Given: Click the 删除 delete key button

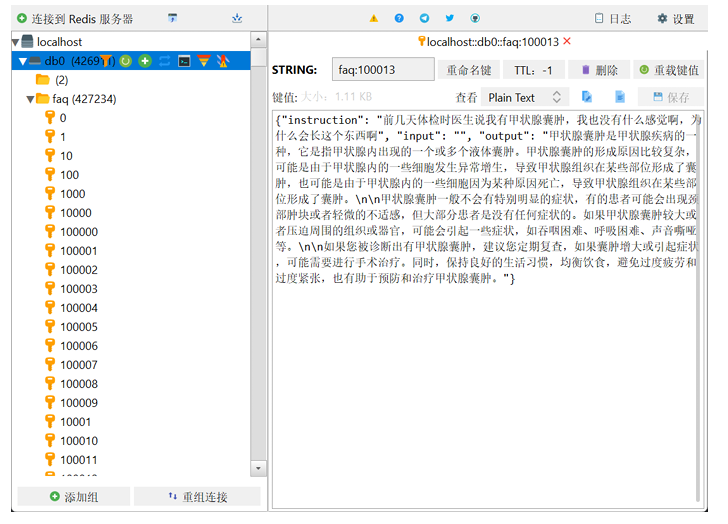Looking at the screenshot, I should 598,70.
